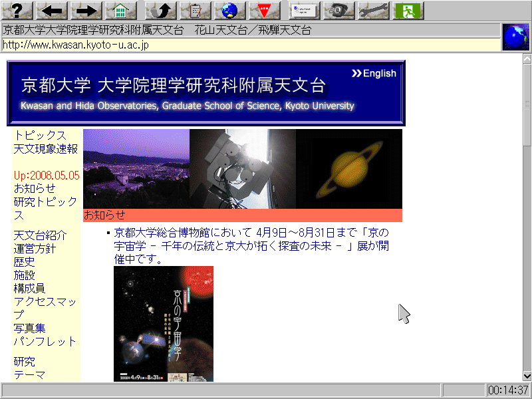Screen dimensions: 532x399
Task: Click the 京の宇宙学 exhibition poster image
Action: [x=164, y=324]
